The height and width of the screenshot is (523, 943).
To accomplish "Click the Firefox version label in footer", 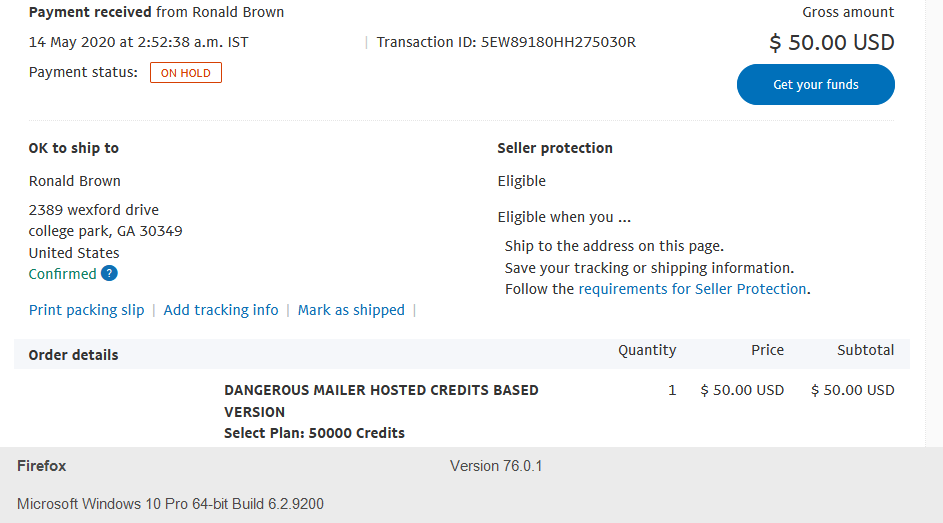I will pos(496,466).
